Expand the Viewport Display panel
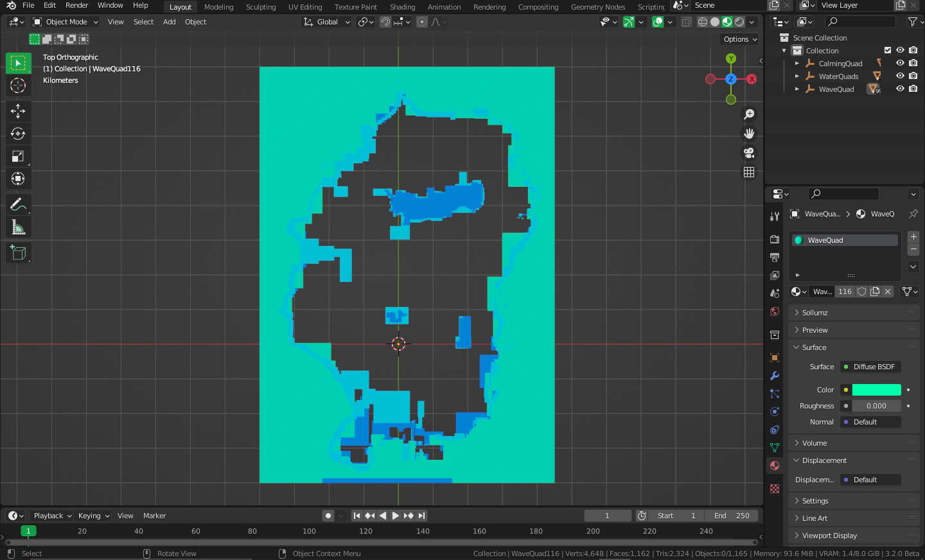The width and height of the screenshot is (925, 560). coord(854,536)
